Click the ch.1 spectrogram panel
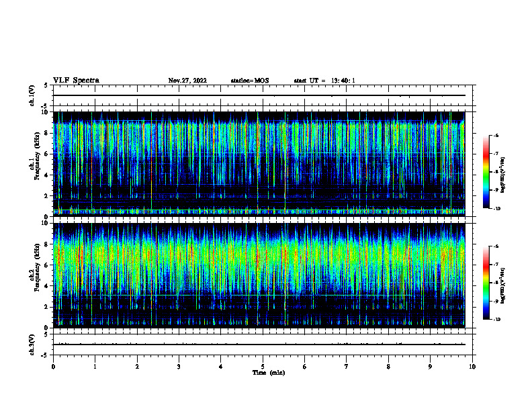 tap(259, 164)
